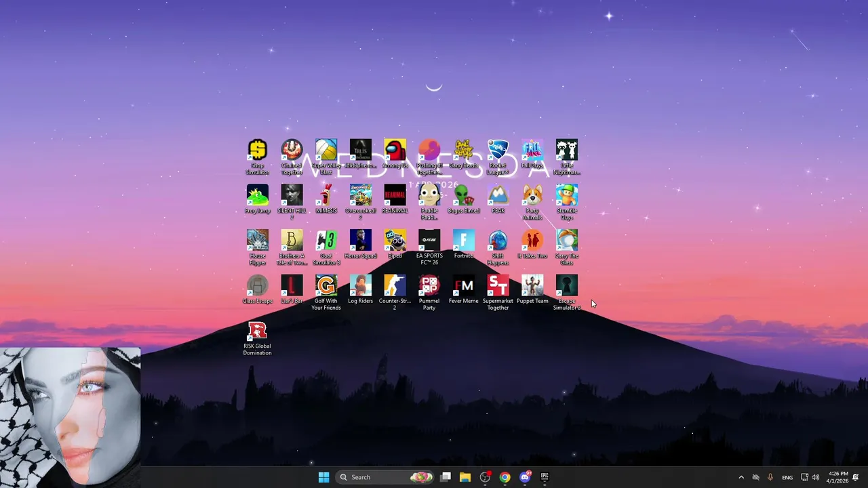Switch the ENG input language
This screenshot has width=868, height=488.
pos(787,477)
